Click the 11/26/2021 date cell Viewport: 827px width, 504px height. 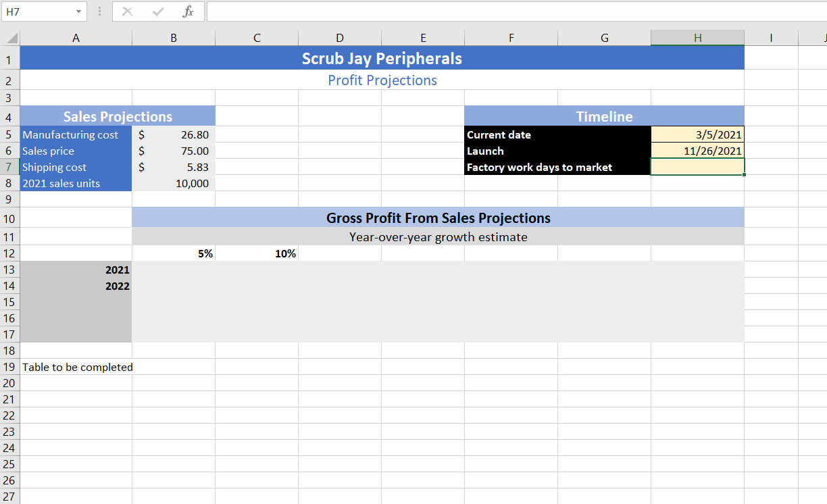tap(698, 151)
